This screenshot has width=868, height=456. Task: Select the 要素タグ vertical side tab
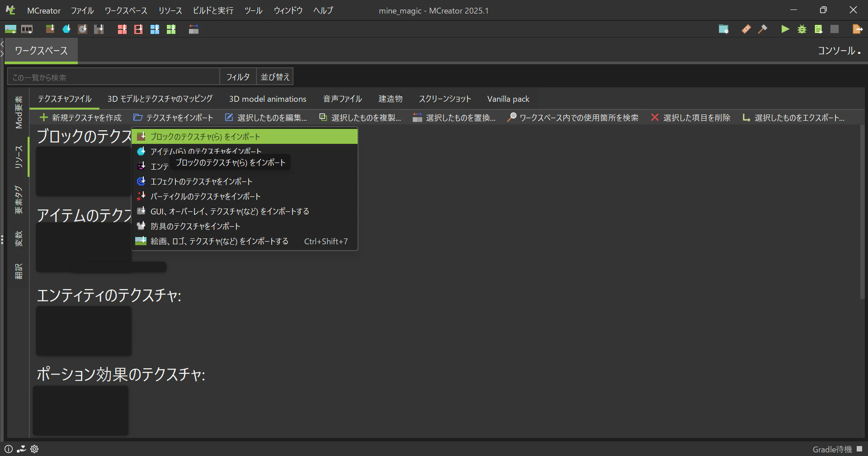(x=19, y=199)
